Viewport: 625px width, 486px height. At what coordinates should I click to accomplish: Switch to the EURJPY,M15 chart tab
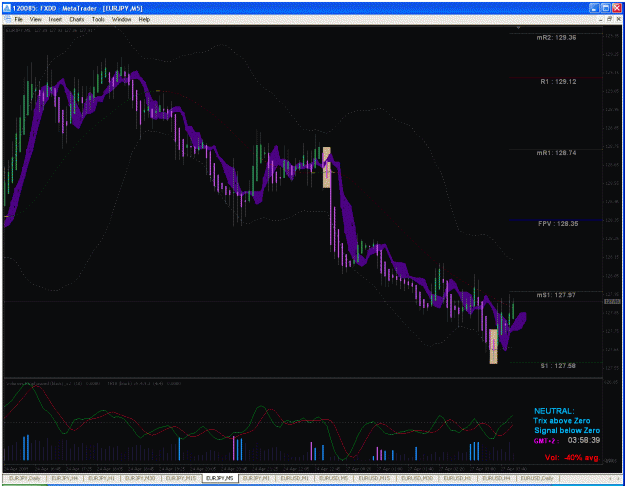tap(181, 478)
